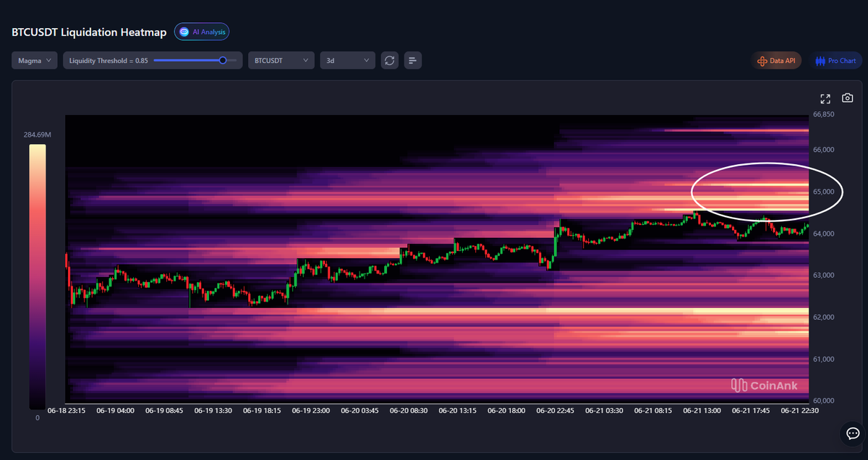Click the 06-18 23:15 time label
This screenshot has height=460, width=868.
point(67,410)
